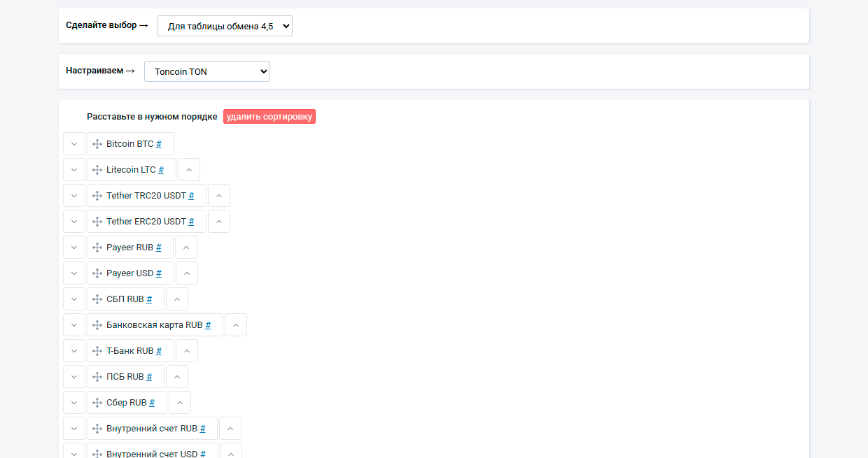Open the 'Для таблицы обмена 4,5' dropdown
868x458 pixels.
point(225,26)
